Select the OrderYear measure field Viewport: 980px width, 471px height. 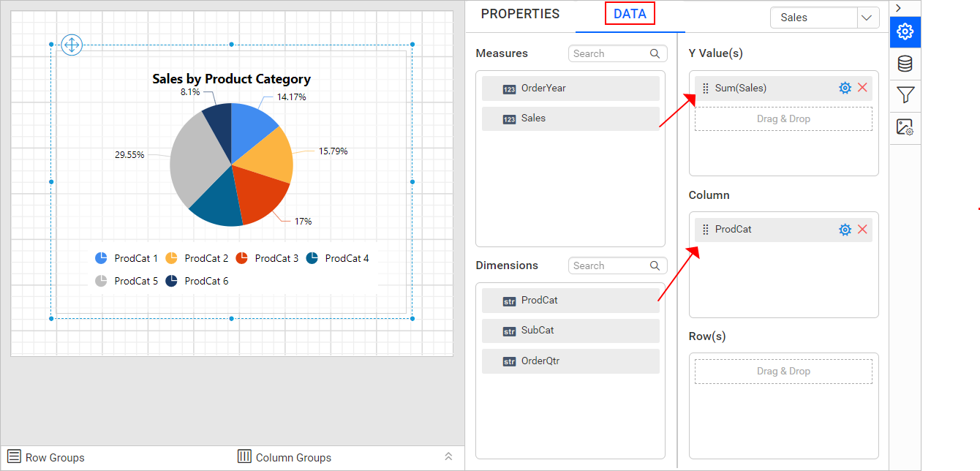pos(570,88)
